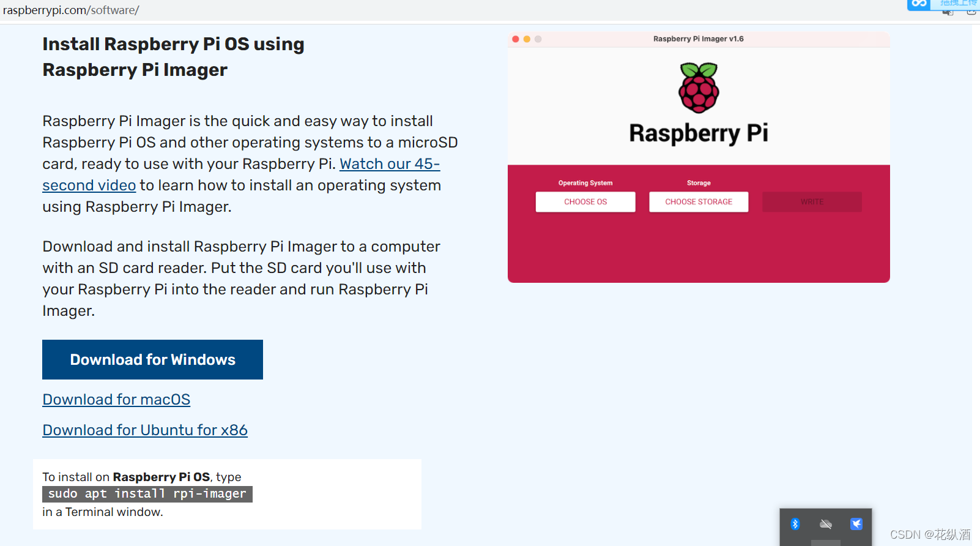Viewport: 980px width, 546px height.
Task: Click the "To install on Raspberry Pi OS, type" line
Action: coord(142,477)
